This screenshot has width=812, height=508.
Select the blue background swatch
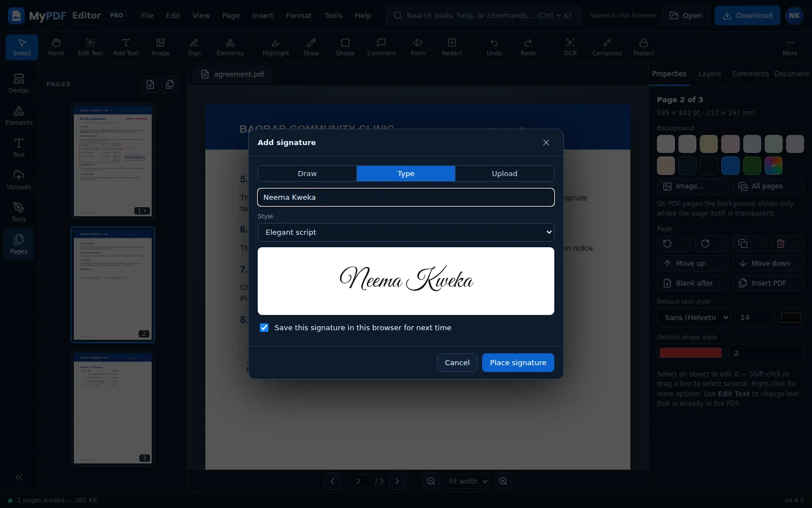coord(730,166)
